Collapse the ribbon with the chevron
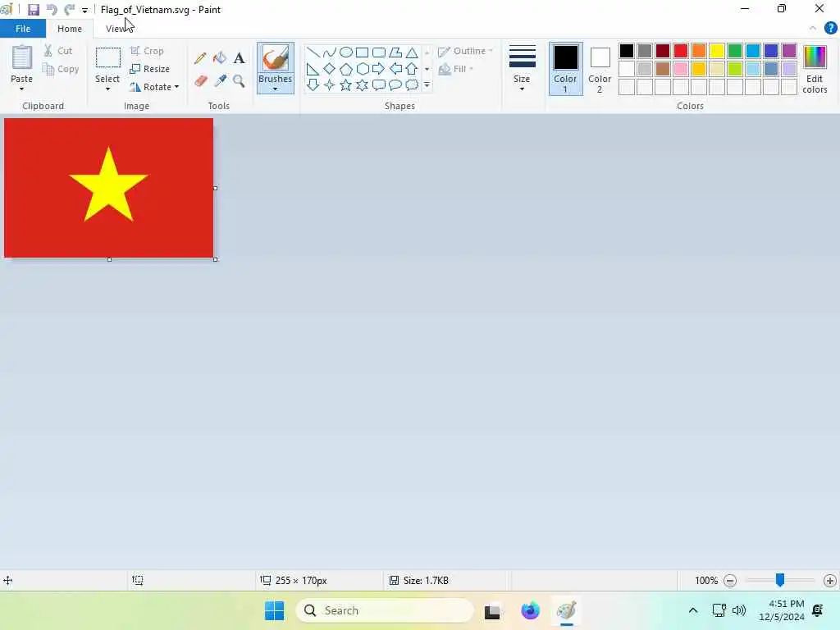 (x=813, y=29)
